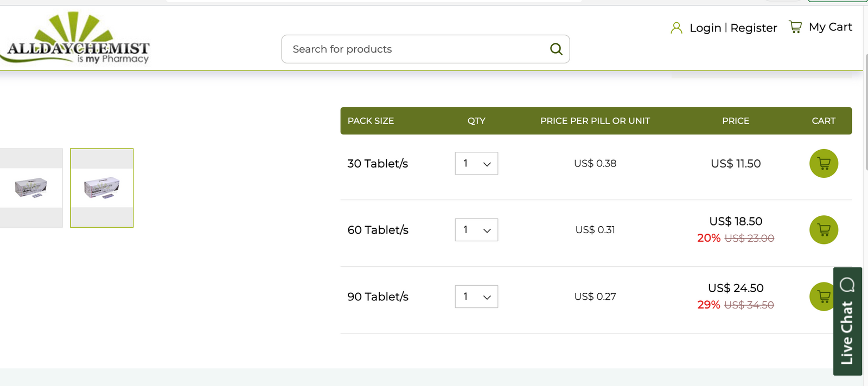Open the My Cart text link
868x386 pixels.
point(830,27)
